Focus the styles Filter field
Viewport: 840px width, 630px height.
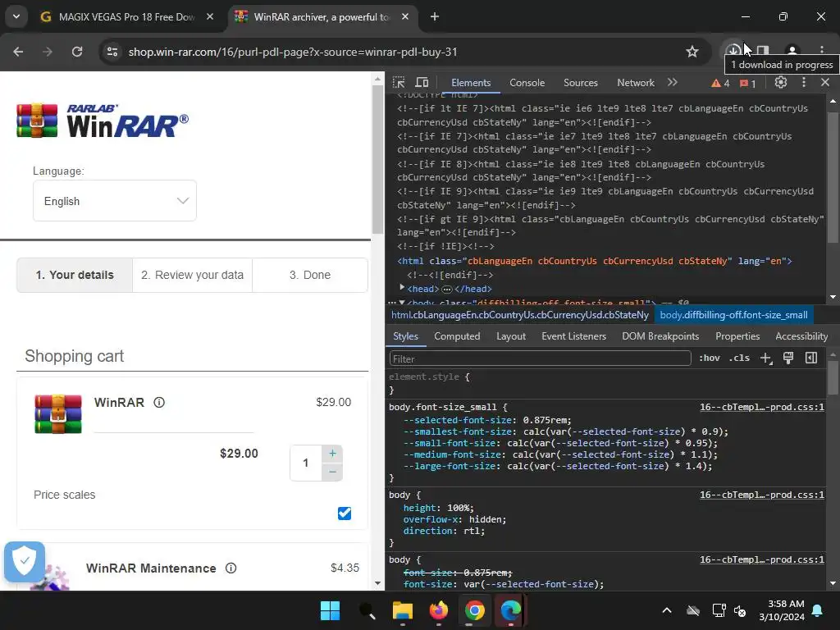[x=540, y=358]
